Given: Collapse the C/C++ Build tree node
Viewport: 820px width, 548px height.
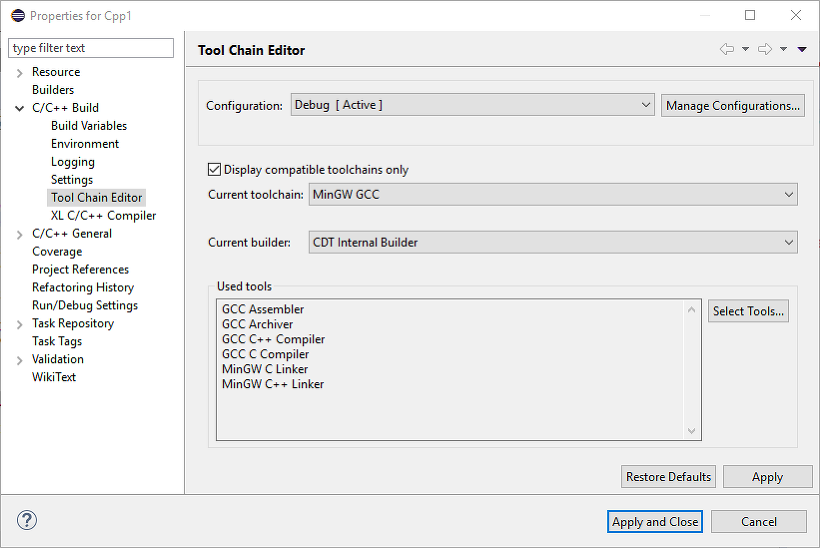Looking at the screenshot, I should coord(19,108).
